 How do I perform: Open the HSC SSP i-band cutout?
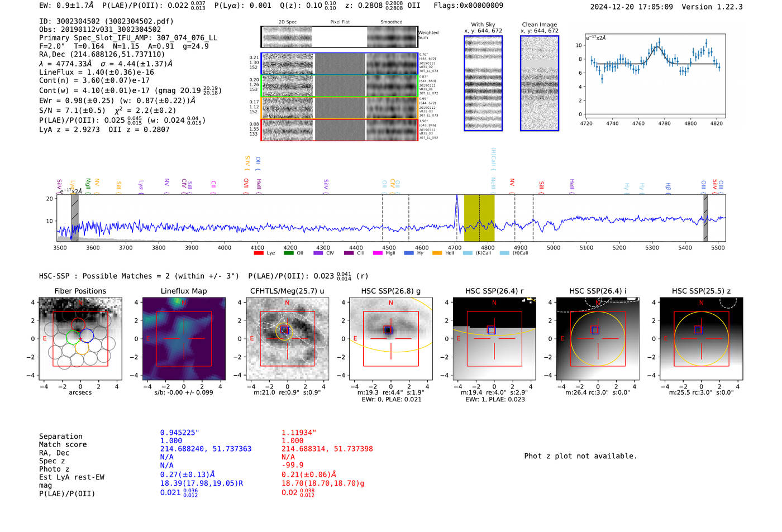pyautogui.click(x=598, y=339)
